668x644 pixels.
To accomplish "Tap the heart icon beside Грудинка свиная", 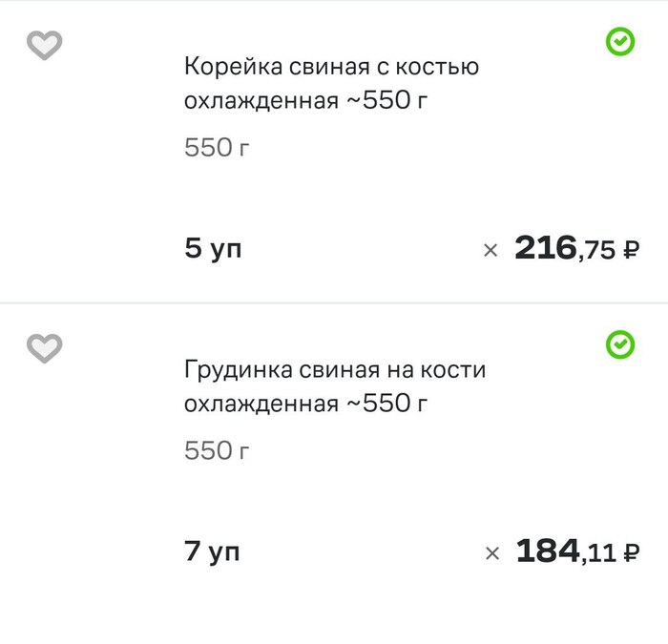I will (x=44, y=347).
